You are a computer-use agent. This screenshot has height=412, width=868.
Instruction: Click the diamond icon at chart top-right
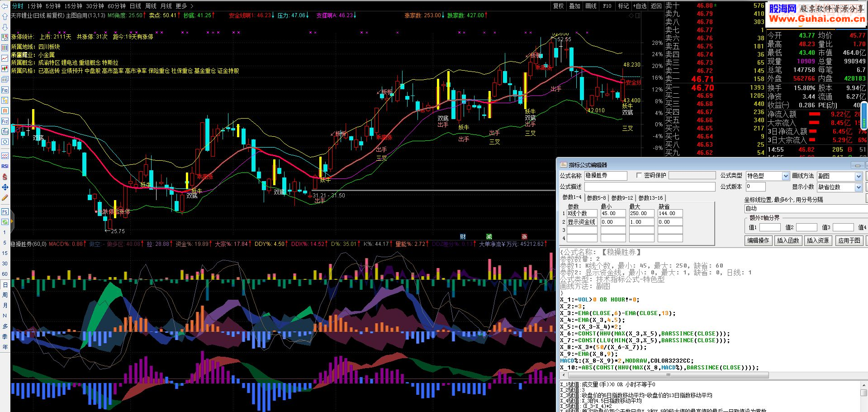[x=631, y=15]
